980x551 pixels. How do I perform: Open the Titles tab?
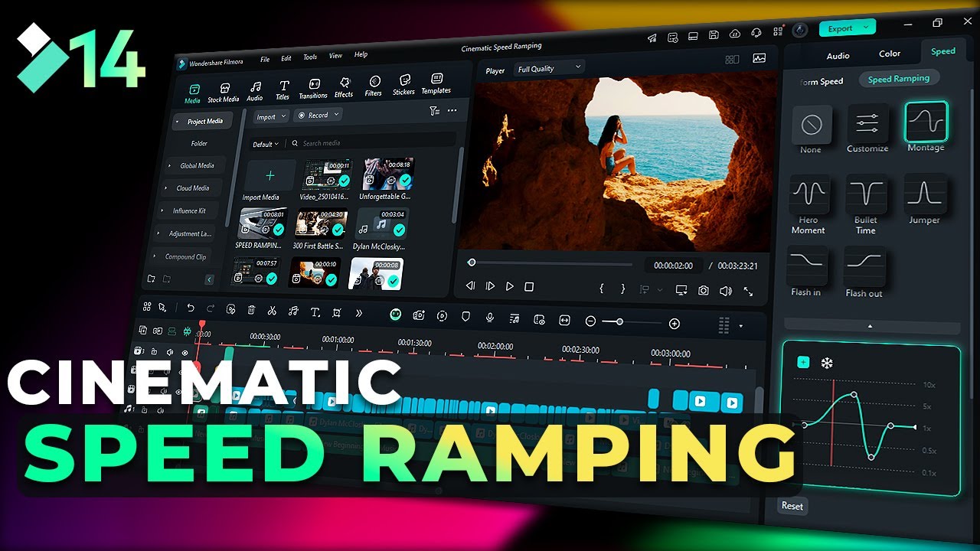point(283,90)
